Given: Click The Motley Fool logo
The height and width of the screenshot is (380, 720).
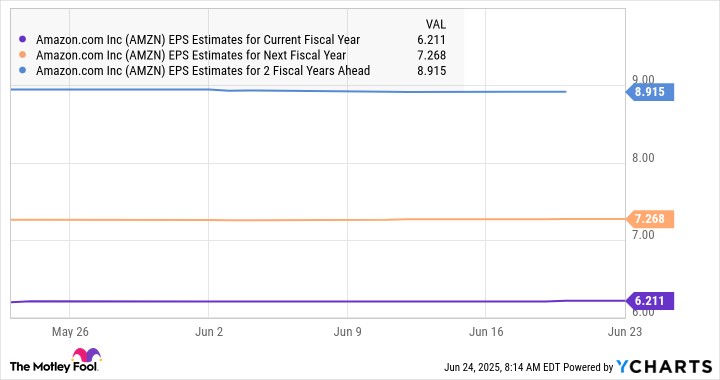Looking at the screenshot, I should click(x=55, y=361).
